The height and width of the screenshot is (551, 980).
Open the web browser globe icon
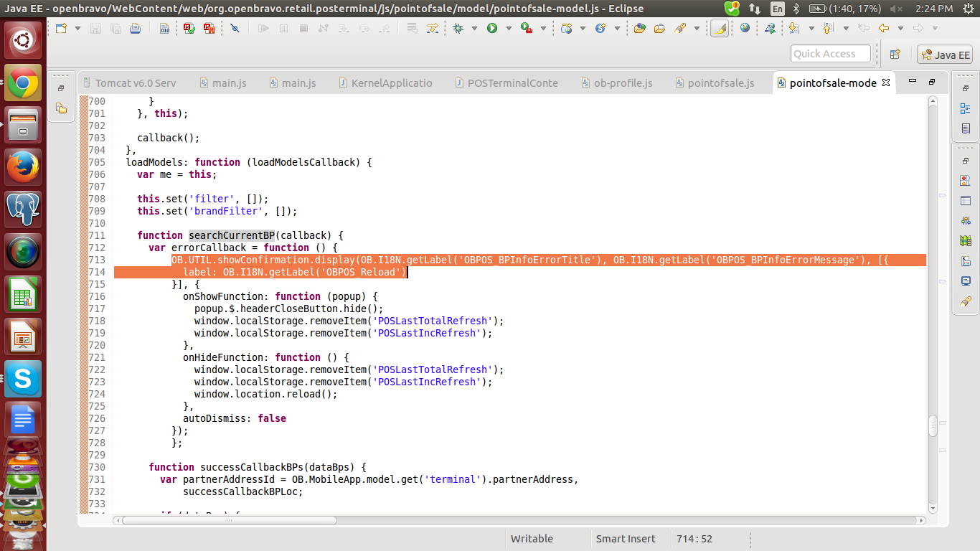(745, 29)
